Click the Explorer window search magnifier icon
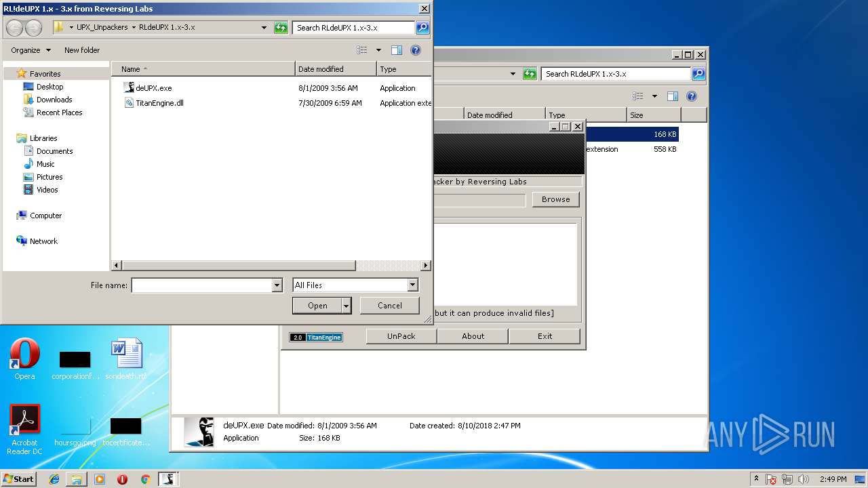 (x=698, y=74)
